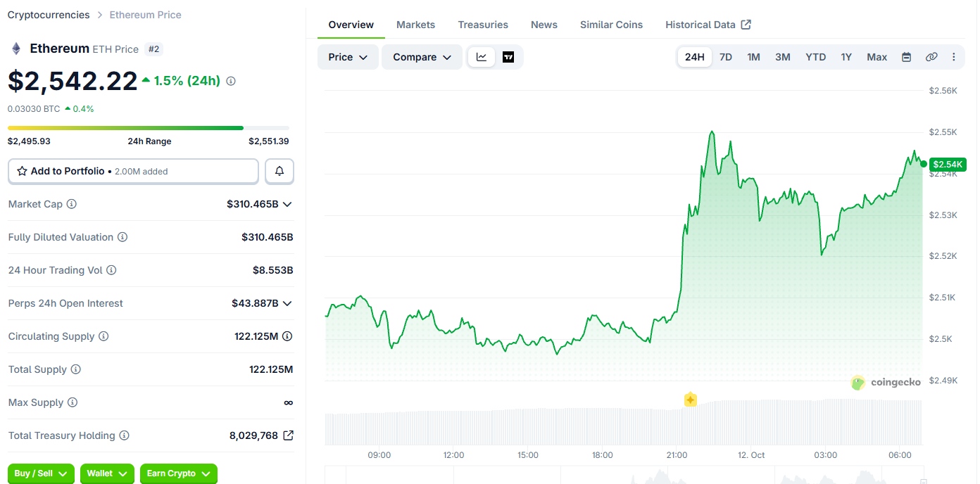Click the $43.887B open interest value
This screenshot has width=980, height=484.
click(x=255, y=303)
